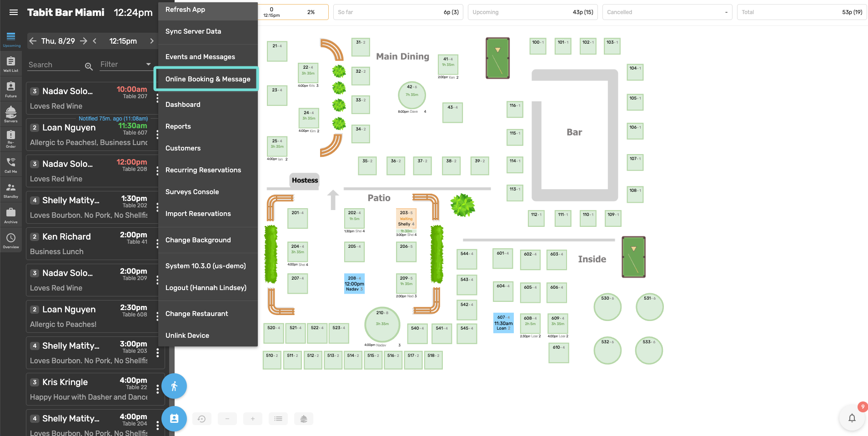Open the Call Me sidebar section

point(11,165)
